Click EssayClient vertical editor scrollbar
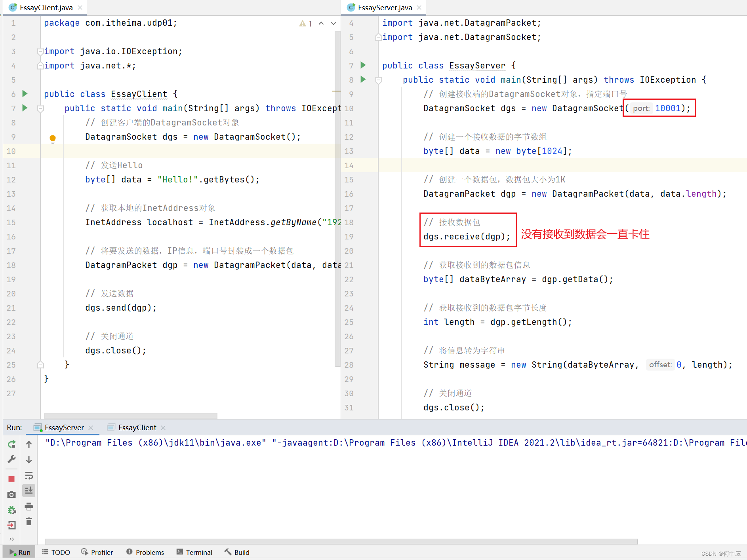The image size is (747, 560). click(337, 198)
